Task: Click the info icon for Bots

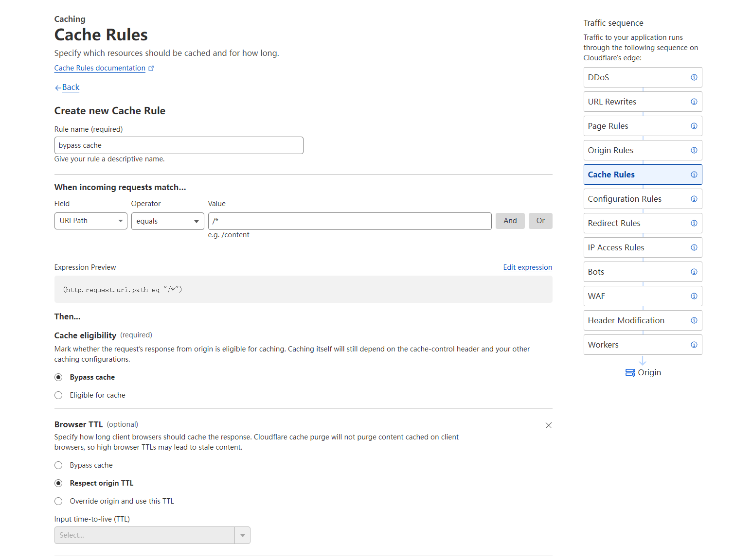Action: coord(694,272)
